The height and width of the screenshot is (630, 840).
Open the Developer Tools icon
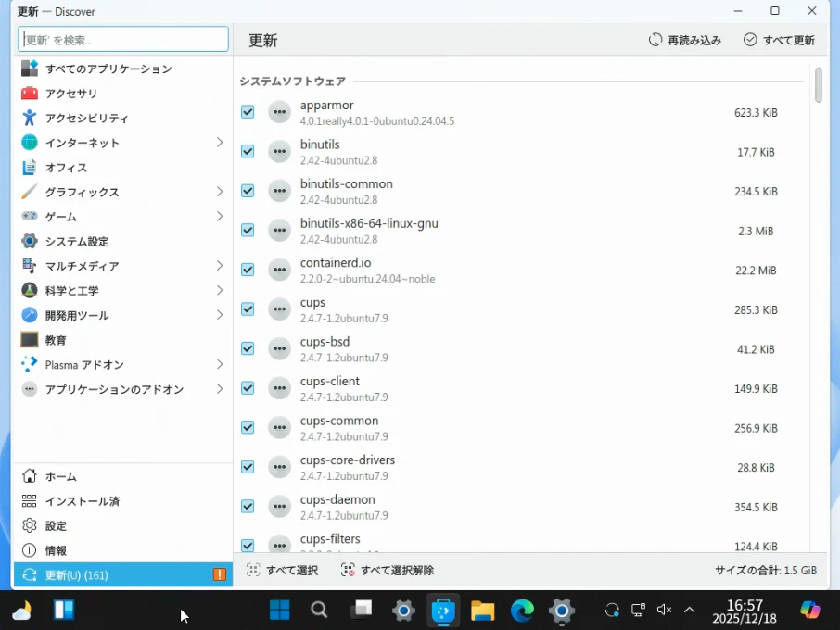coord(30,315)
